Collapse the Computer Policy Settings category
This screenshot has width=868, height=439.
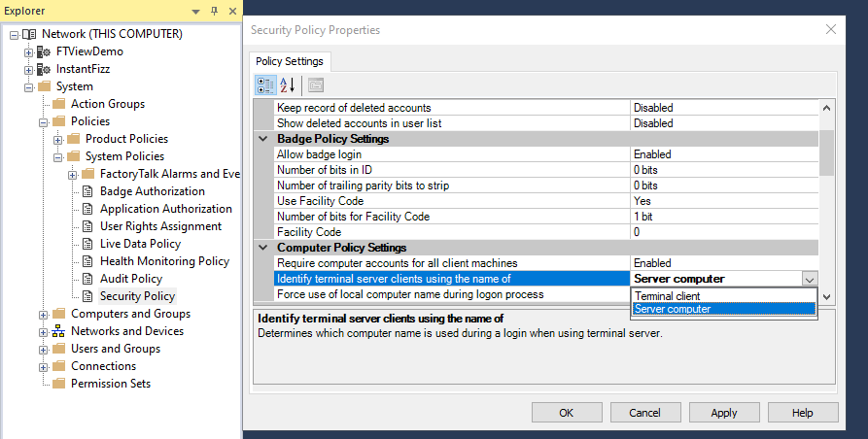click(x=263, y=248)
